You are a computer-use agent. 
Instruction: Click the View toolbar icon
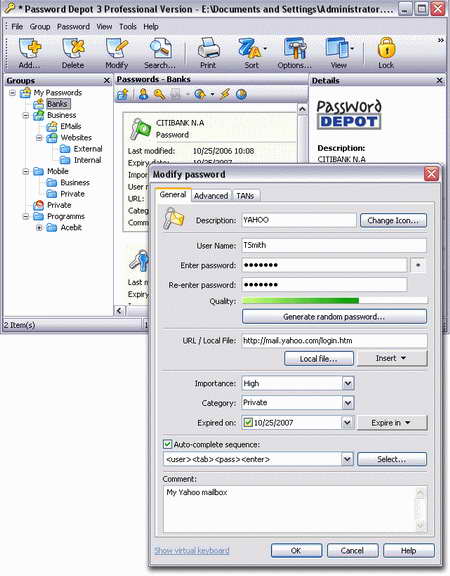339,53
